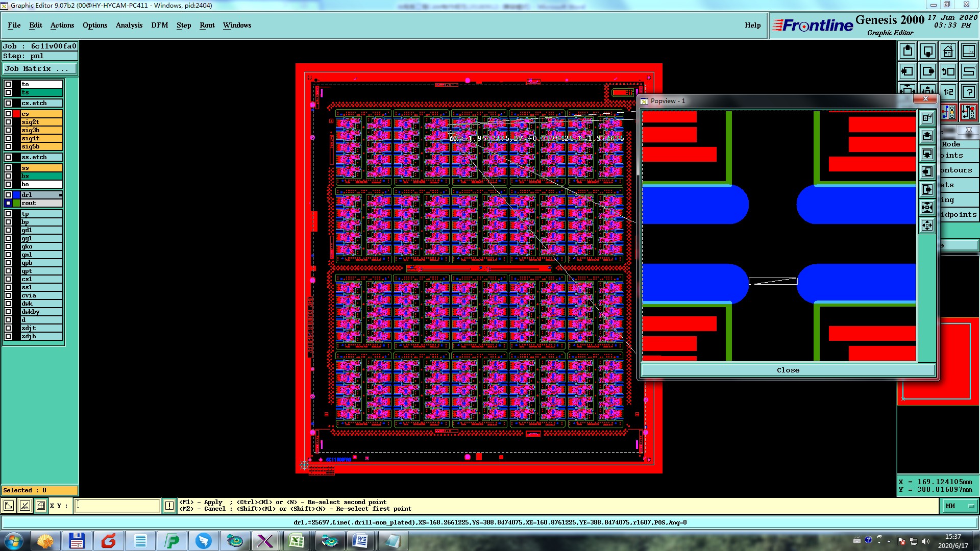Click the 1:2 zoom scale icon
This screenshot has width=980, height=551.
coord(948,92)
